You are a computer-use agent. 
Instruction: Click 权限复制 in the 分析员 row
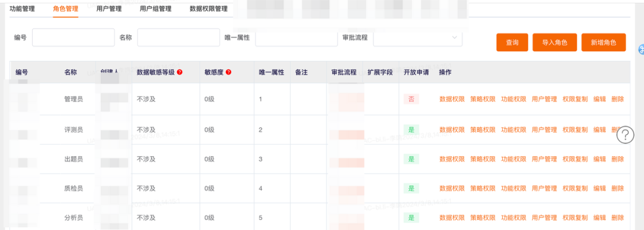click(x=575, y=217)
